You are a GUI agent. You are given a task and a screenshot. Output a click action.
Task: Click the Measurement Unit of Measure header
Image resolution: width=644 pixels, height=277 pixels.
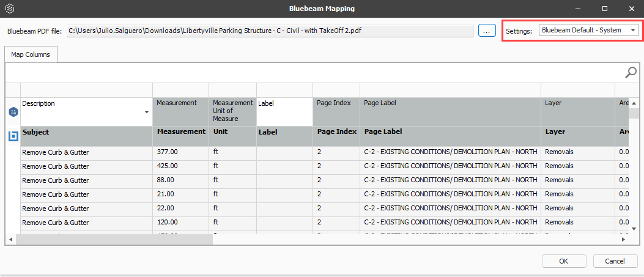coord(232,111)
